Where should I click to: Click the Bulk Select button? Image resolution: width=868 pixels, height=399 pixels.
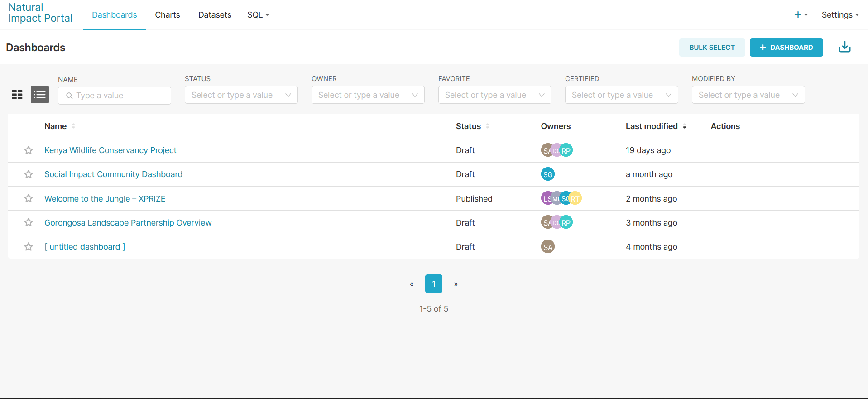pos(712,48)
